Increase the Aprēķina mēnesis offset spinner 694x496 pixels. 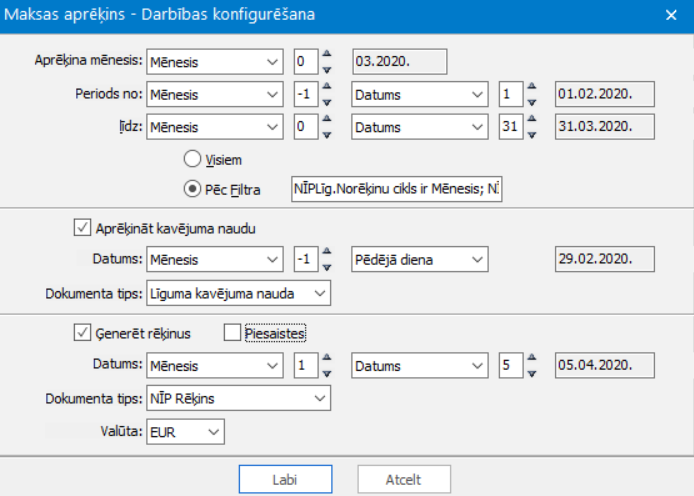click(327, 55)
